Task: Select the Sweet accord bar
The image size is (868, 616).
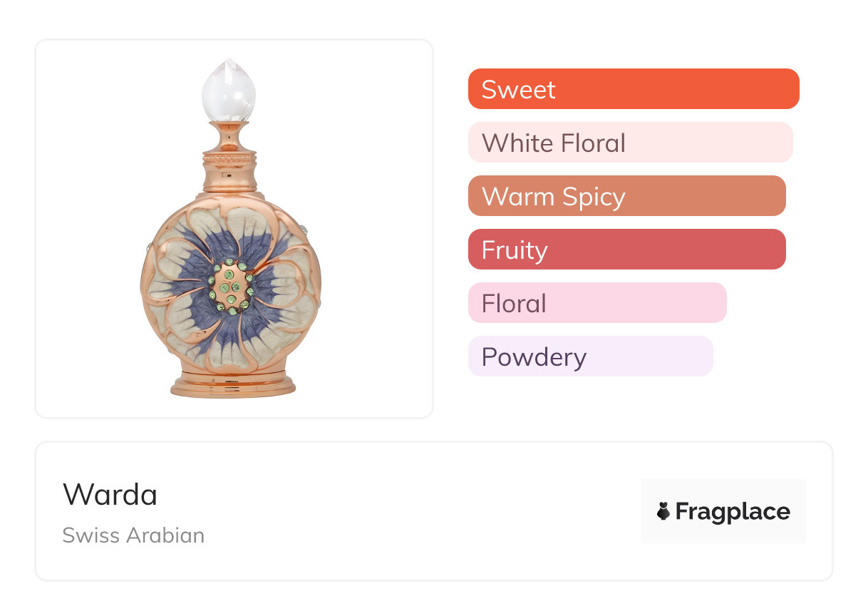Action: pyautogui.click(x=634, y=89)
